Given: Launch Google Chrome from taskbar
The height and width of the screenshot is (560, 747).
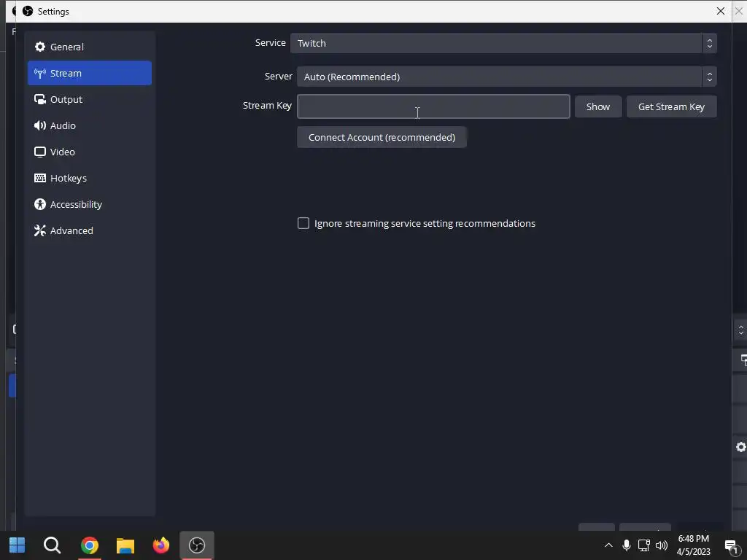Looking at the screenshot, I should pos(89,545).
